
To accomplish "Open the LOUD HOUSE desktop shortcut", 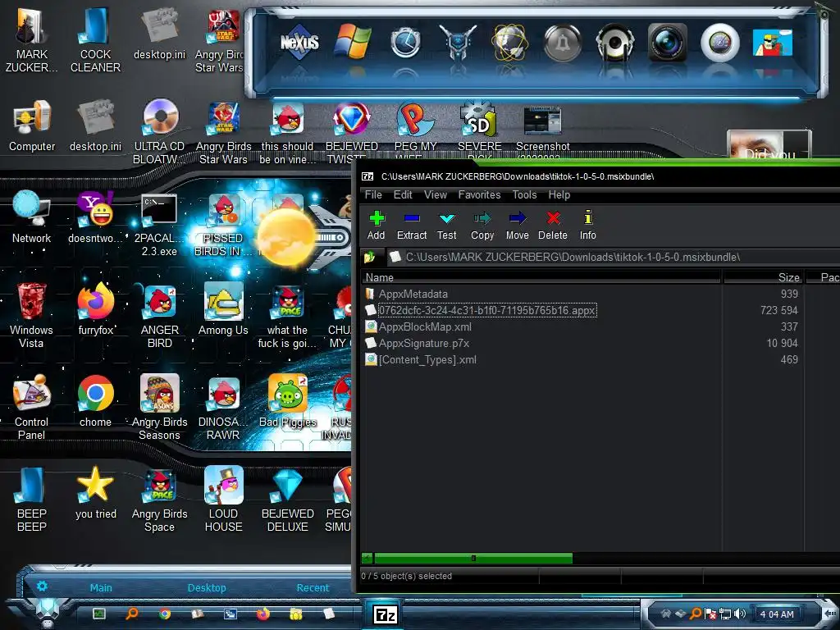I will click(x=223, y=499).
